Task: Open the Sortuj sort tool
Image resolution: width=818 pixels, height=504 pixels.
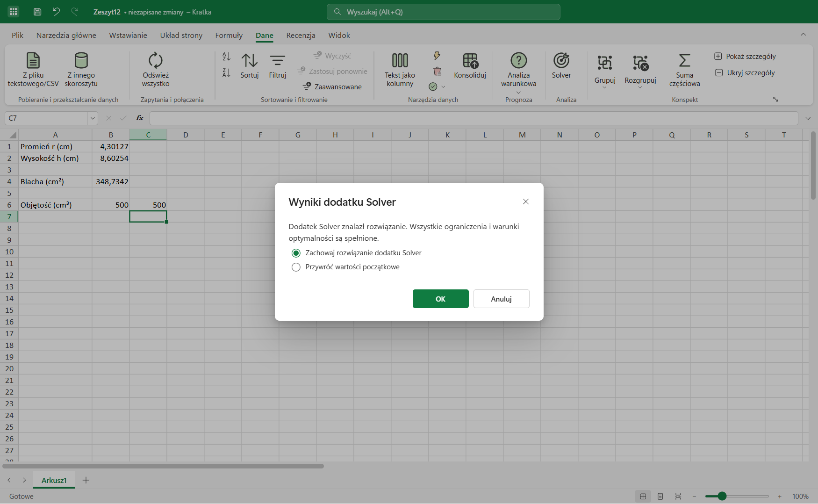Action: click(249, 66)
